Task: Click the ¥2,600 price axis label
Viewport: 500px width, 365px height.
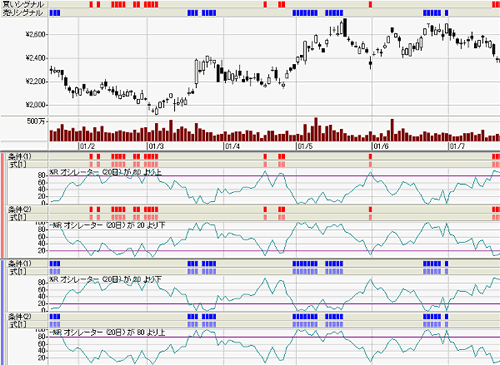Action: pyautogui.click(x=36, y=34)
